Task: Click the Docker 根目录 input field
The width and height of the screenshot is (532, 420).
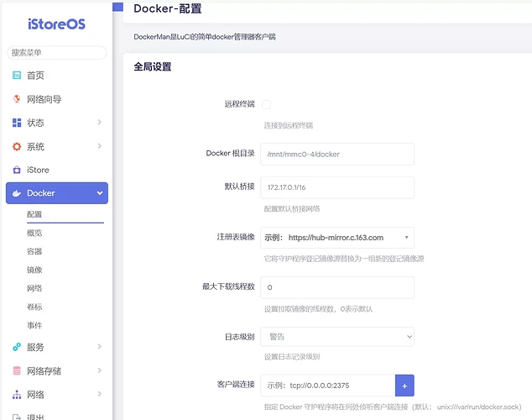Action: [337, 155]
